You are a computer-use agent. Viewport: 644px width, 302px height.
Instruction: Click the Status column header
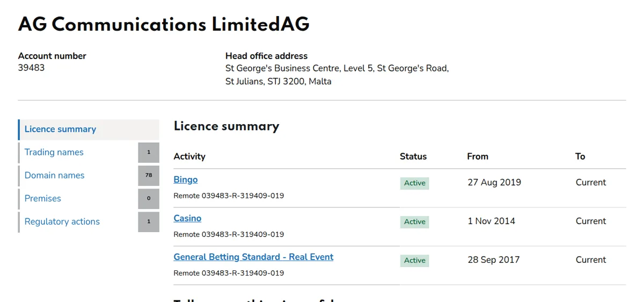(x=413, y=156)
